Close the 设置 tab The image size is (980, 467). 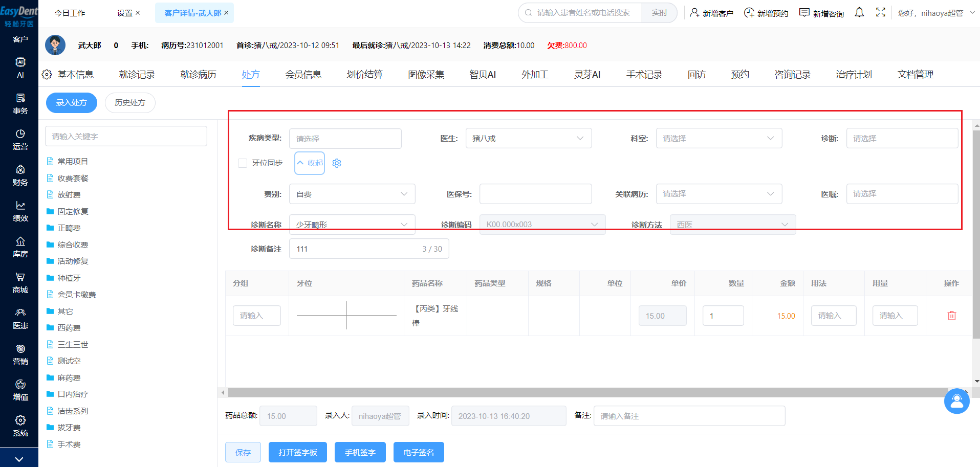[138, 13]
